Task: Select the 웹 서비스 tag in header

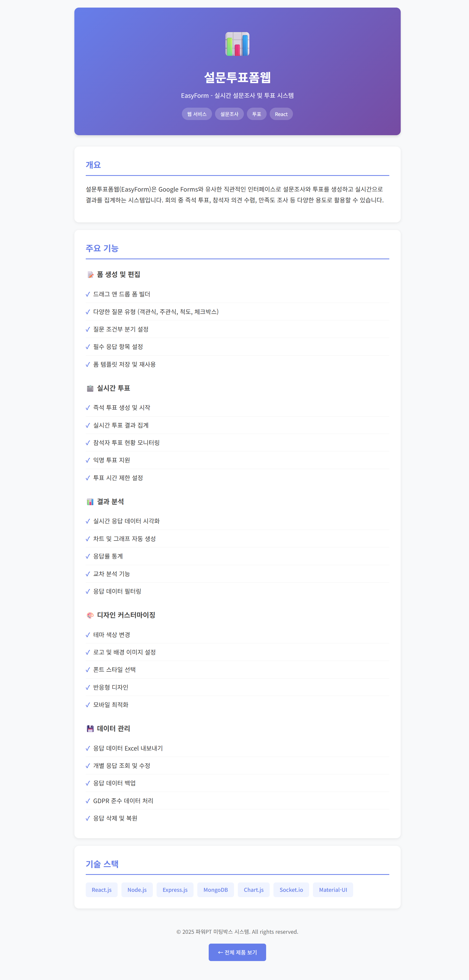Action: pyautogui.click(x=197, y=114)
